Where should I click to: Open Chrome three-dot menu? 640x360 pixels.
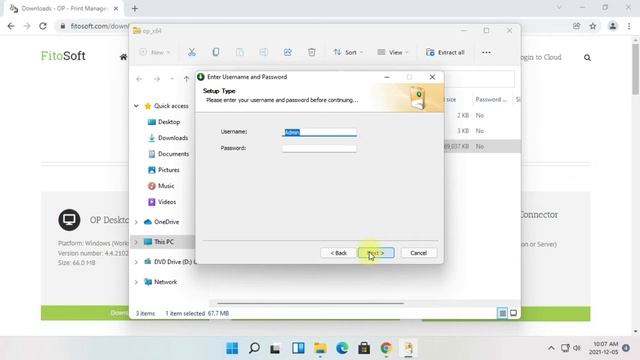pyautogui.click(x=629, y=26)
